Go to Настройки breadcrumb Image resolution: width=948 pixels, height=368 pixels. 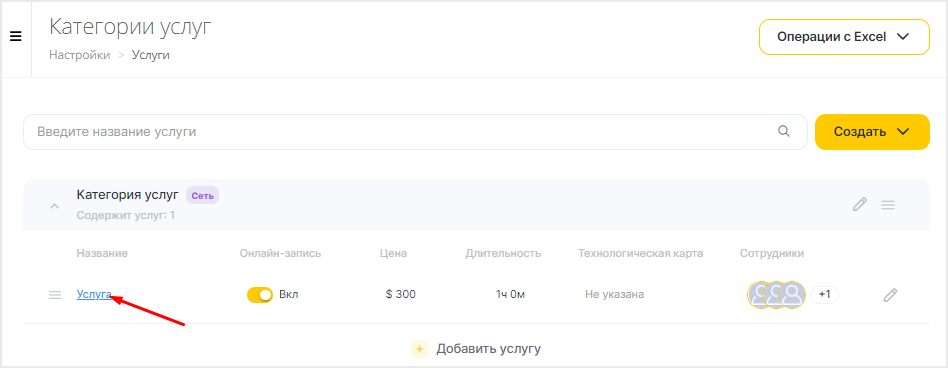(80, 55)
